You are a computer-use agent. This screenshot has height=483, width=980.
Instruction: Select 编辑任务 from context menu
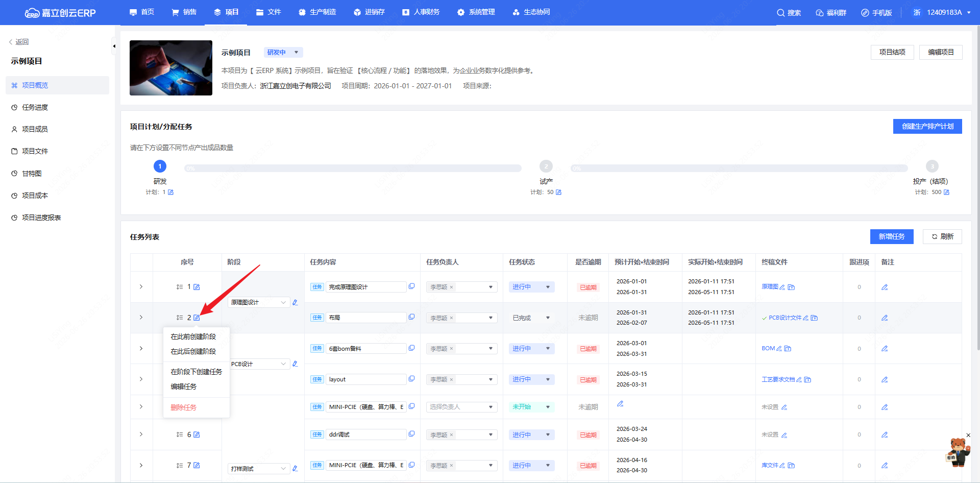coord(184,387)
